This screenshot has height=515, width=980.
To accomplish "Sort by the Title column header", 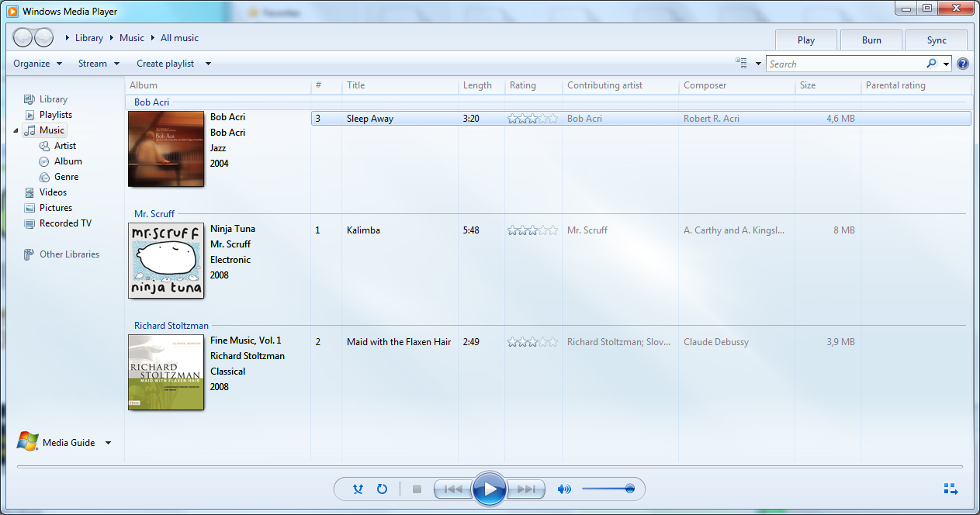I will (x=400, y=85).
